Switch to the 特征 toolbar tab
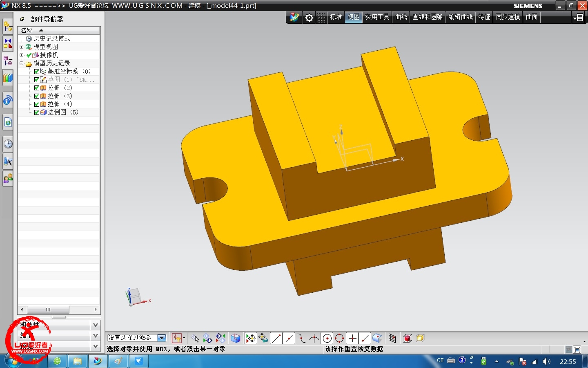The image size is (588, 368). pyautogui.click(x=484, y=17)
